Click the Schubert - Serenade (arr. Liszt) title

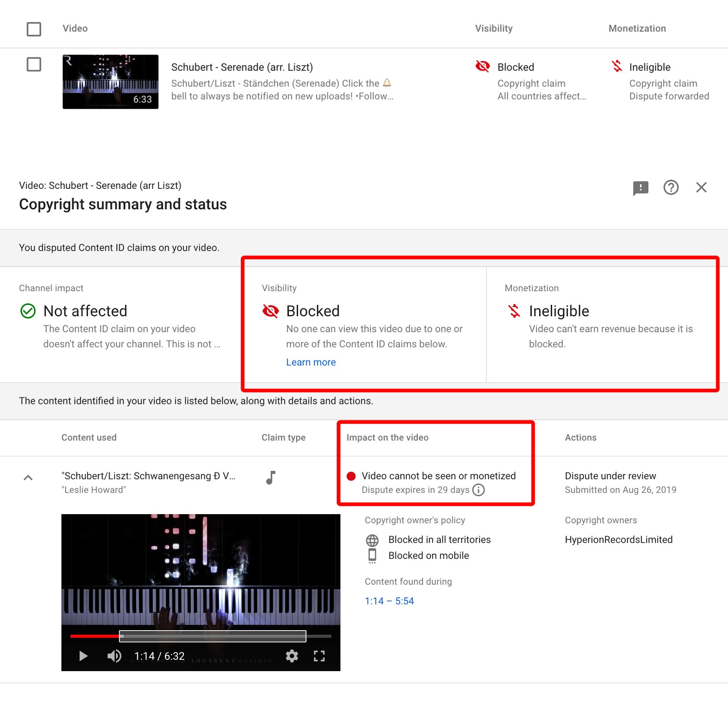pyautogui.click(x=242, y=67)
